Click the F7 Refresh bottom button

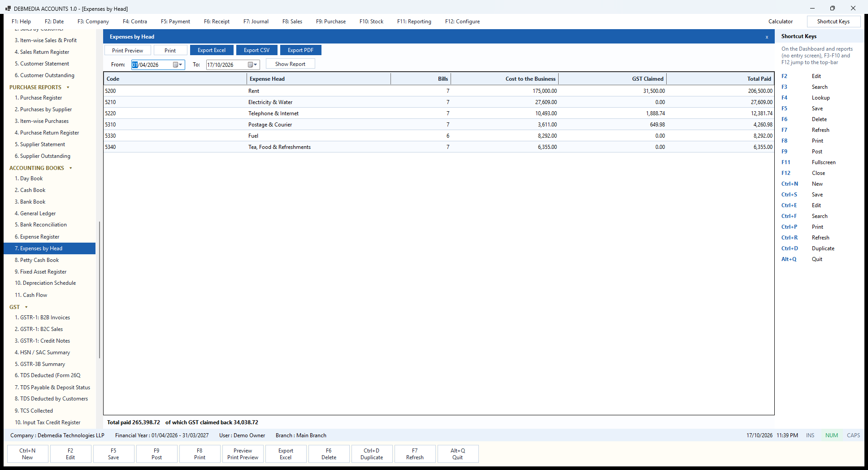[415, 454]
